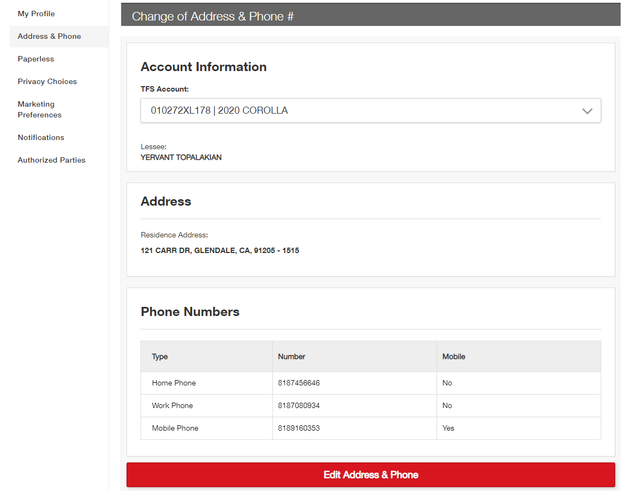The height and width of the screenshot is (491, 640).
Task: Select the 121 CARR DR, GLENDALE address text
Action: (220, 250)
